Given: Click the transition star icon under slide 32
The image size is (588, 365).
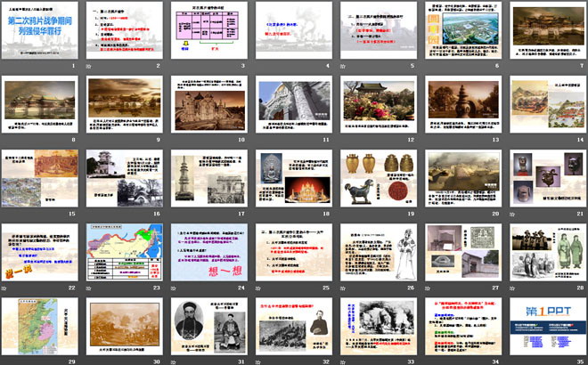Looking at the screenshot, I should pyautogui.click(x=258, y=362).
